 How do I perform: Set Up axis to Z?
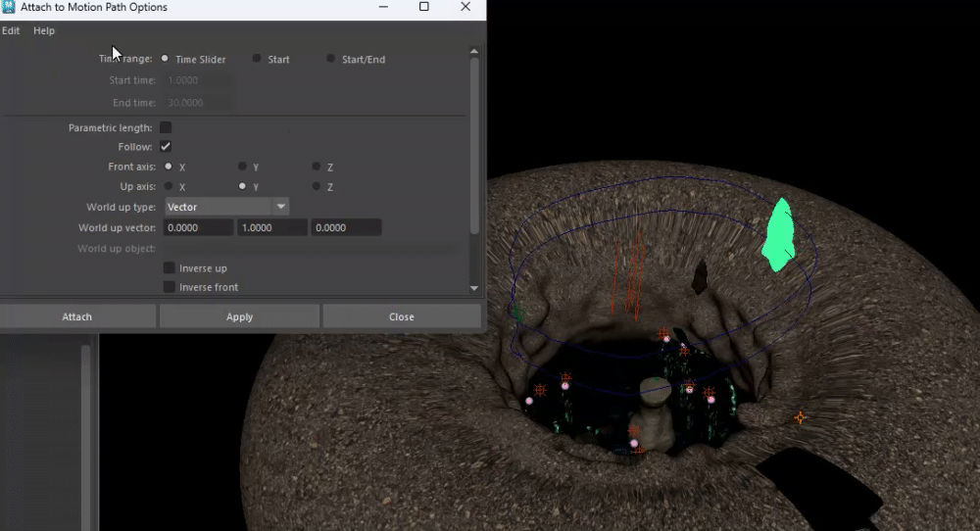click(316, 186)
